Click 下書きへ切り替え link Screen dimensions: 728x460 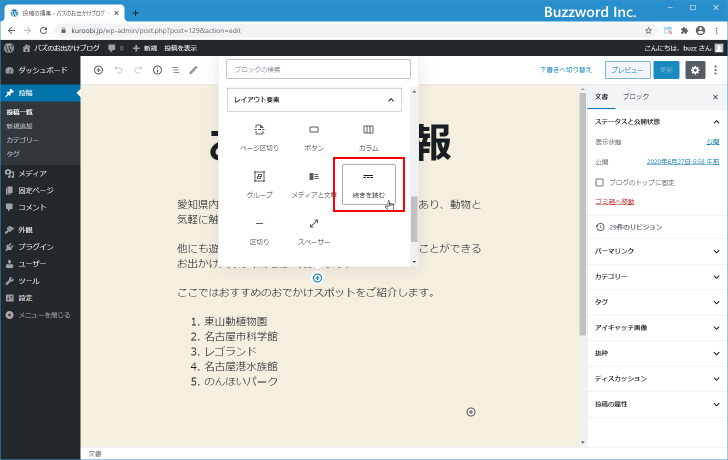566,70
